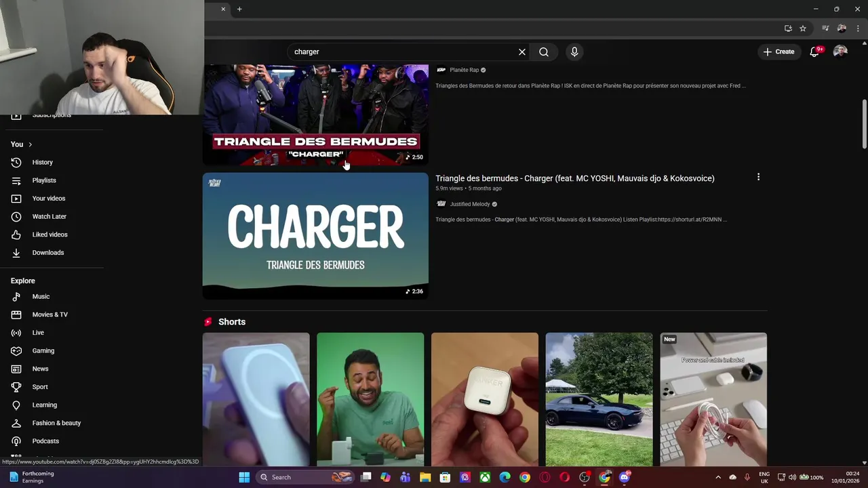This screenshot has height=488, width=868.
Task: Click the Create button
Action: click(x=778, y=52)
